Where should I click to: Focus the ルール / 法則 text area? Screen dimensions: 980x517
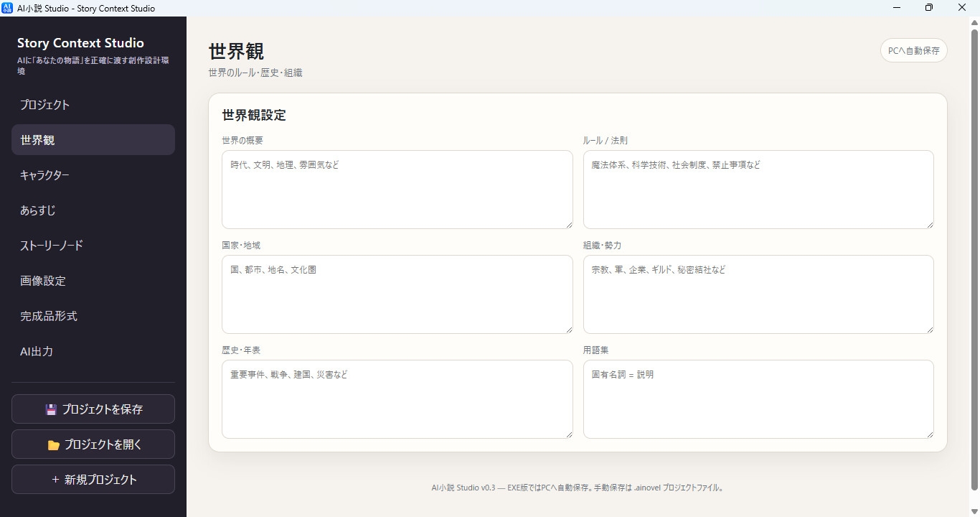[x=758, y=190]
